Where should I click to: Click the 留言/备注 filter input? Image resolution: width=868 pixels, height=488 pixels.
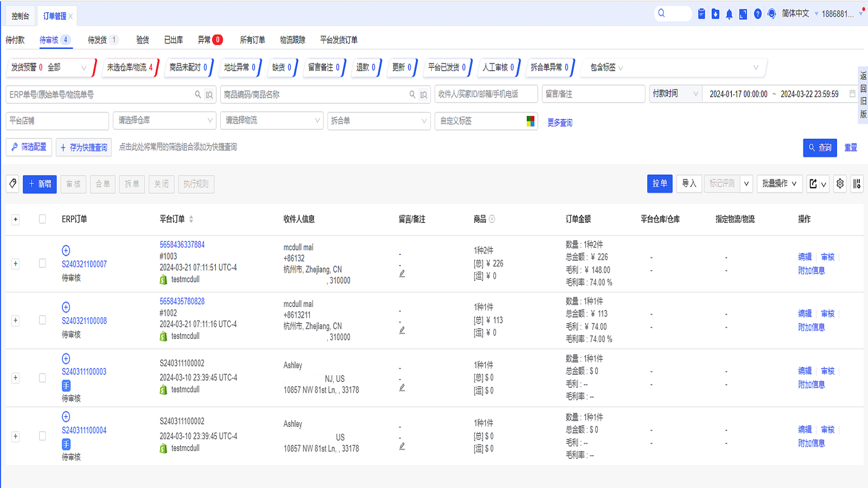tap(593, 94)
